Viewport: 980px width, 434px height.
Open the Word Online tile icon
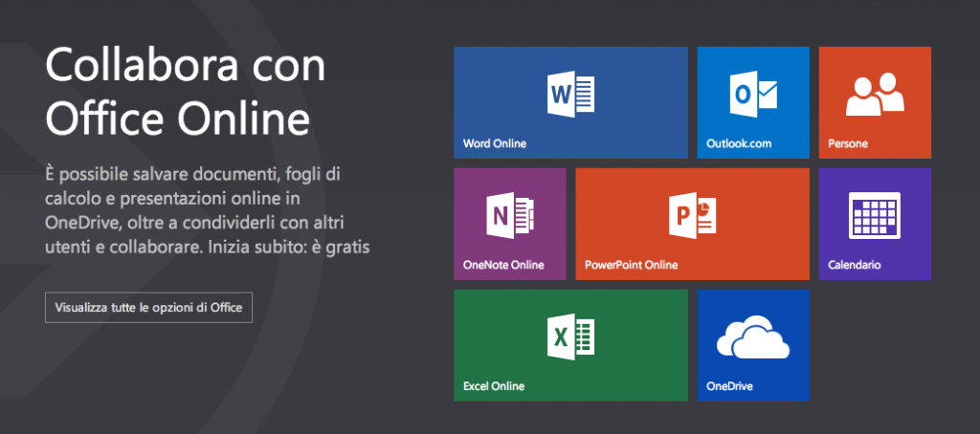coord(570,95)
